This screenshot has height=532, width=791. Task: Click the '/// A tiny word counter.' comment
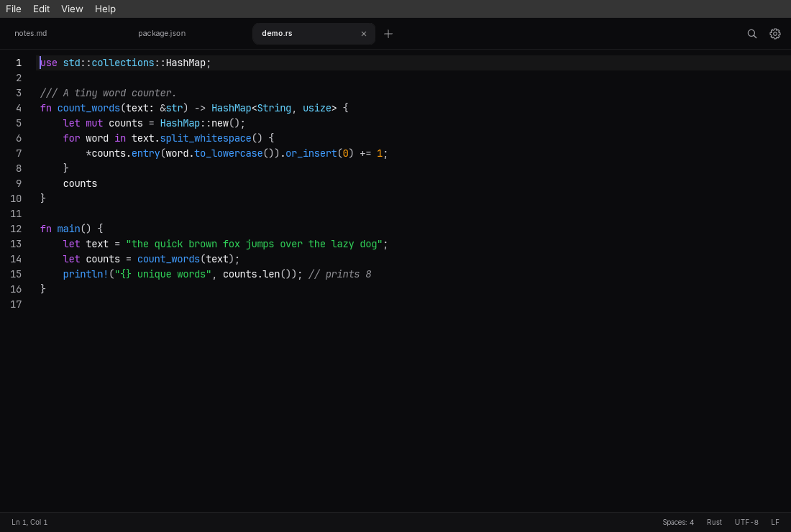pyautogui.click(x=109, y=93)
